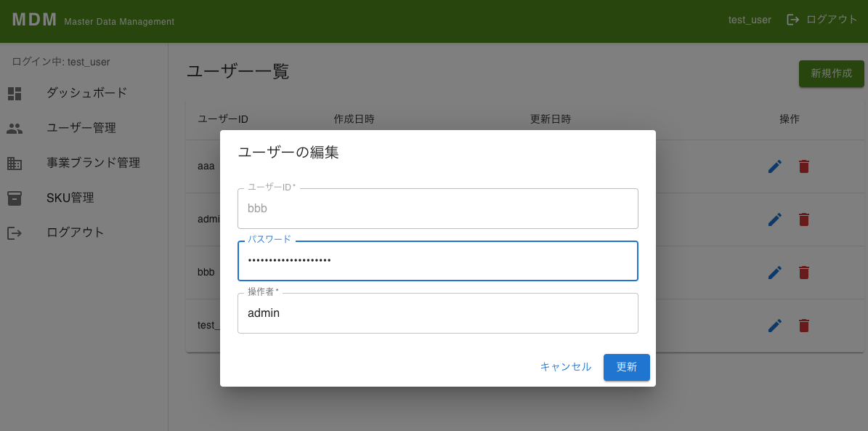This screenshot has width=868, height=431.
Task: Click the people icon for ユーザー管理
Action: [15, 129]
